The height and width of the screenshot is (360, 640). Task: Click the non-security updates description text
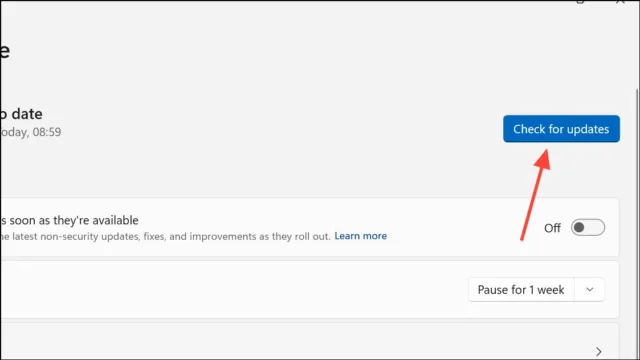click(165, 236)
